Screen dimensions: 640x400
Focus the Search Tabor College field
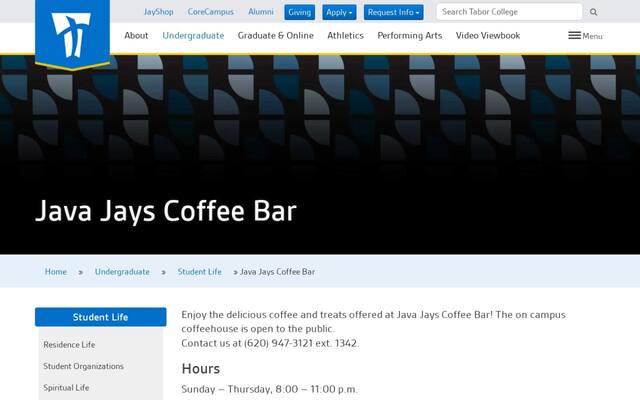click(x=509, y=12)
